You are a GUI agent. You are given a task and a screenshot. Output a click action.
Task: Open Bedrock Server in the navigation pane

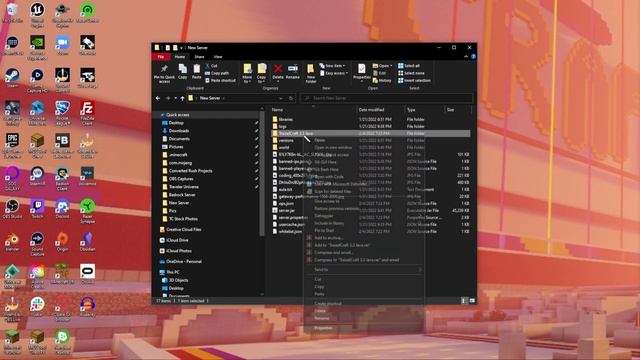(x=182, y=195)
